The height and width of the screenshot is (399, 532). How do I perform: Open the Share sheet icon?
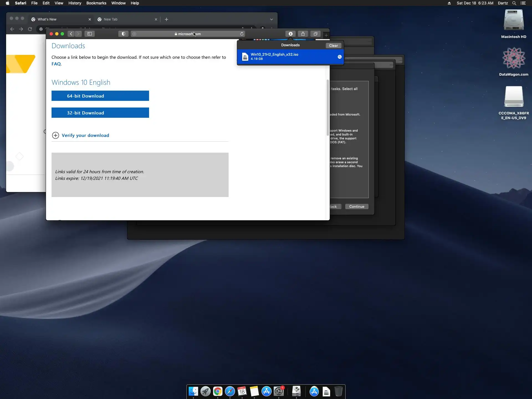pos(303,34)
